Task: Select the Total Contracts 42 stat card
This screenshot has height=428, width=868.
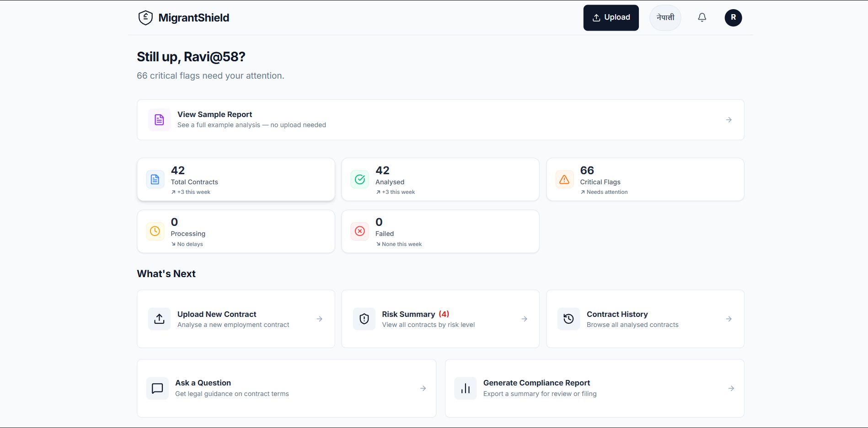Action: click(236, 180)
